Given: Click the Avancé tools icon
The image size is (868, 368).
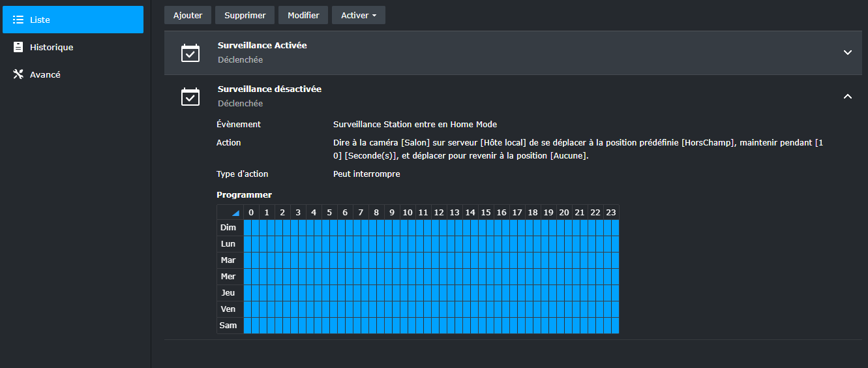Looking at the screenshot, I should 18,74.
